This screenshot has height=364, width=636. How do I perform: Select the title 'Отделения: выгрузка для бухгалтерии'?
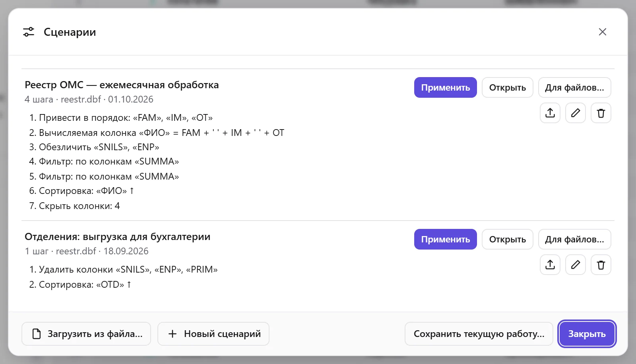coord(118,236)
